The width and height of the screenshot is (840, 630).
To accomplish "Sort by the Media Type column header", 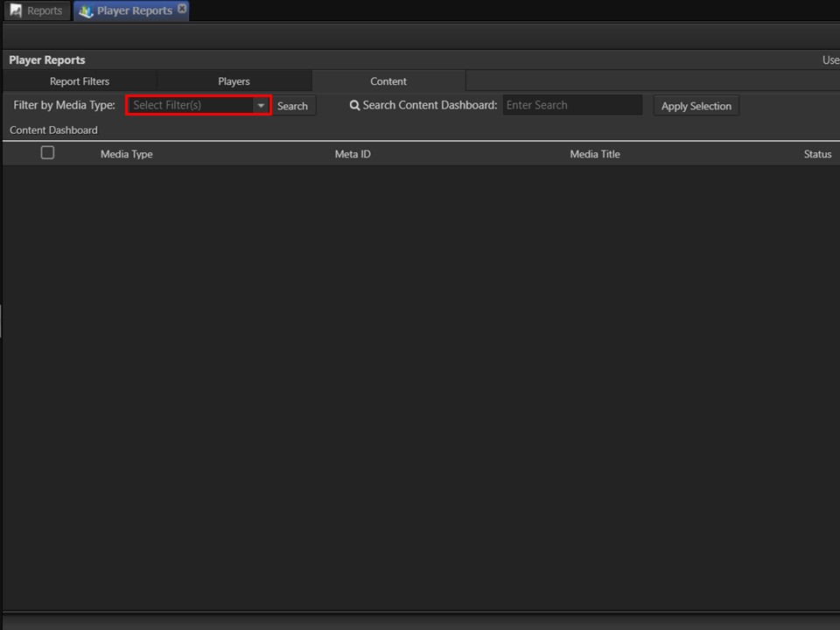I will pyautogui.click(x=126, y=154).
